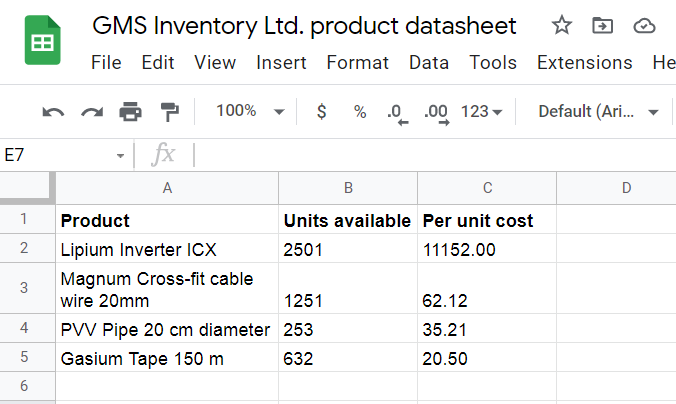Screen dimensions: 676x404
Task: Select cell with value 11152.00
Action: [x=487, y=248]
